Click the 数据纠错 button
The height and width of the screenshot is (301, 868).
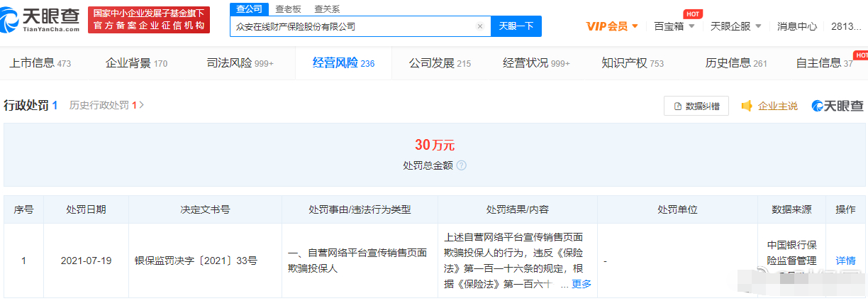point(696,106)
